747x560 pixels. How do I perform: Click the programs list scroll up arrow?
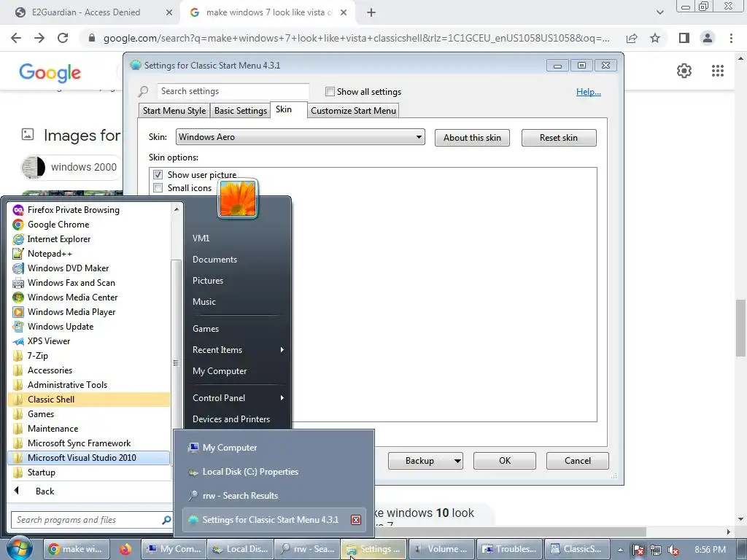[x=177, y=209]
